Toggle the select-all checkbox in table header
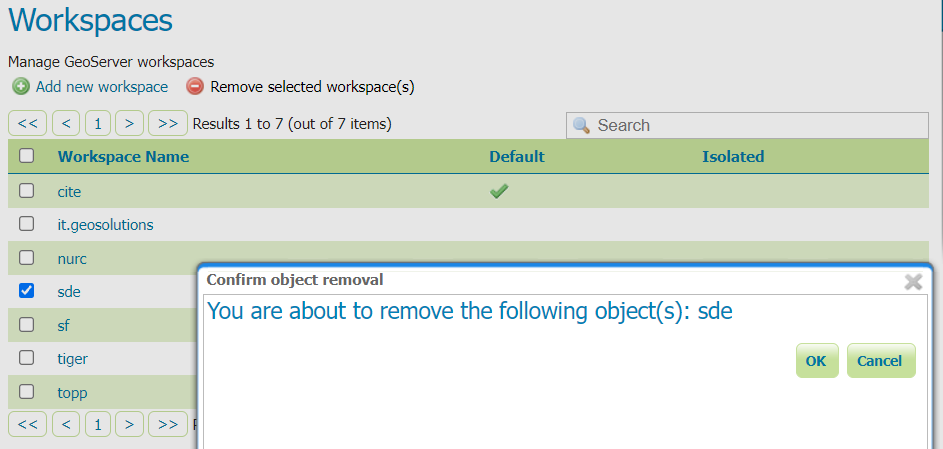This screenshot has width=943, height=449. (x=27, y=156)
